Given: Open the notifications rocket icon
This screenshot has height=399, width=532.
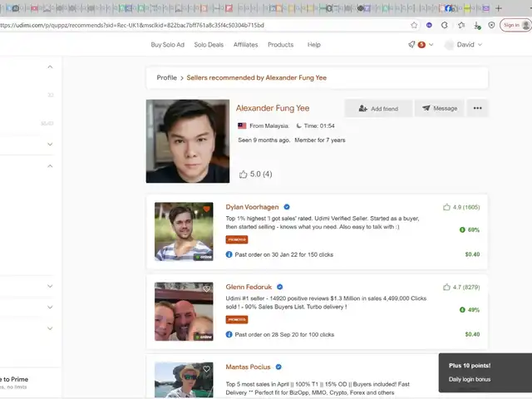Looking at the screenshot, I should tap(412, 45).
